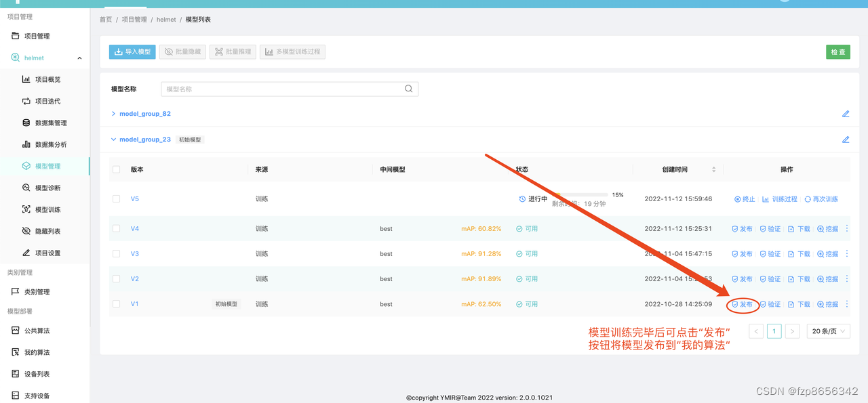Click the green 检查 button
Screen dimensions: 868x403
pos(838,51)
